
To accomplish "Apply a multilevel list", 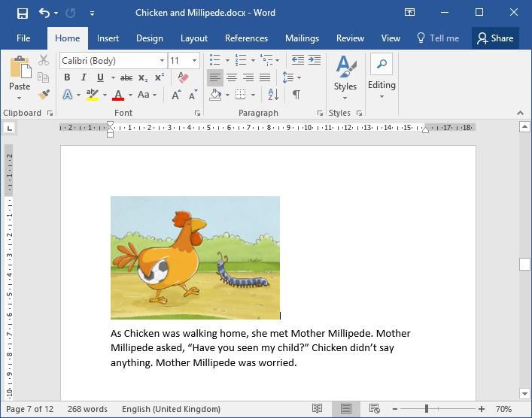I will (266, 60).
